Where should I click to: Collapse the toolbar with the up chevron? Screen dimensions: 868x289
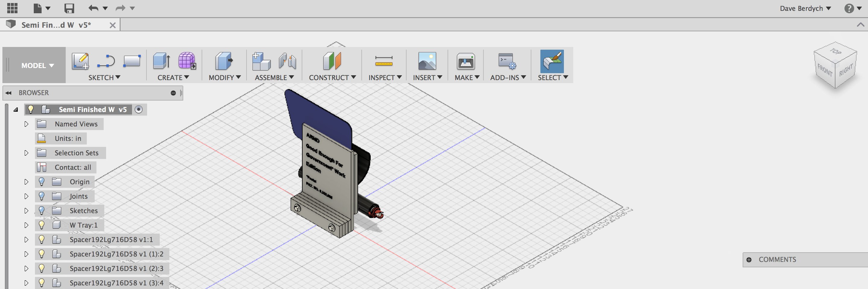[860, 25]
